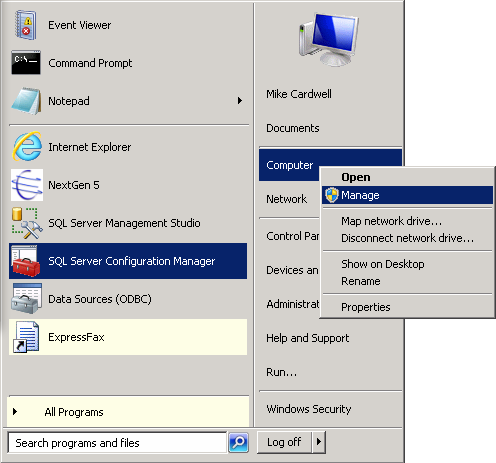Open the Run... dialog

click(x=281, y=372)
